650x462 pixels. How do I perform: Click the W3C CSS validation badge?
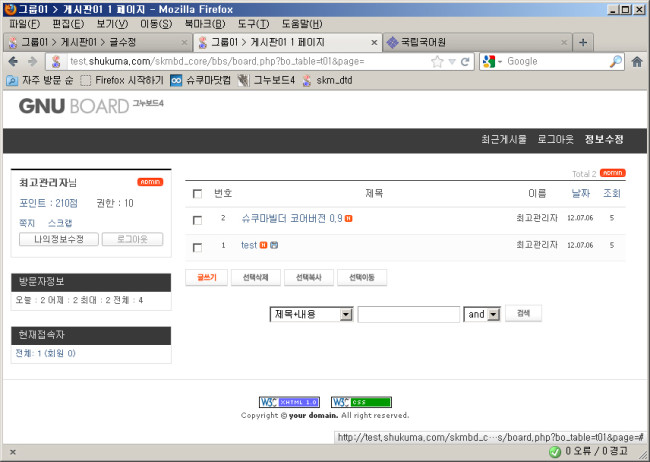pos(347,402)
